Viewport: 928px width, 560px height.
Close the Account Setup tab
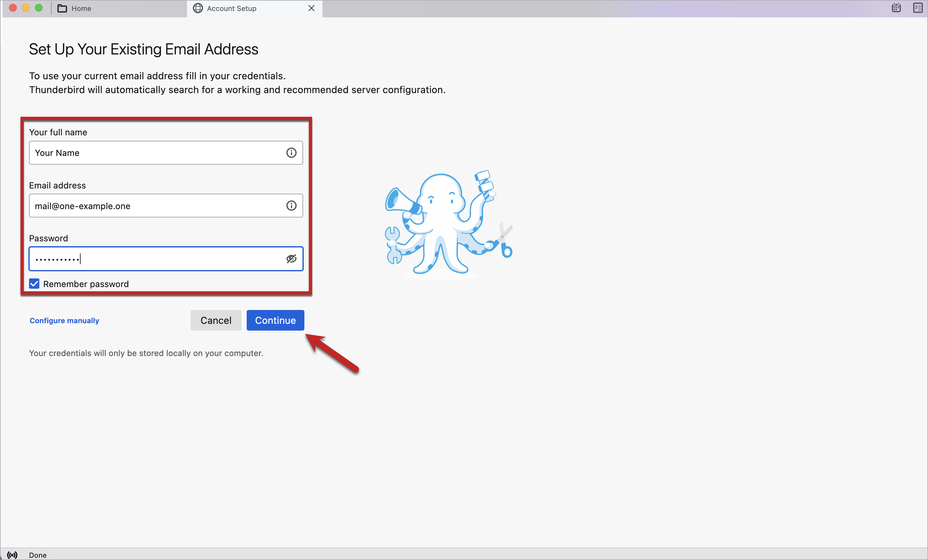click(x=311, y=8)
